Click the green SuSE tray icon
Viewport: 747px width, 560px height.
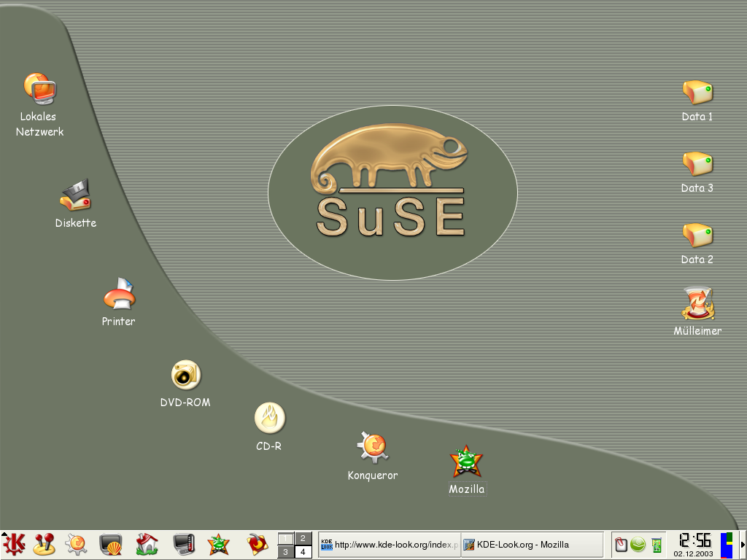pyautogui.click(x=638, y=544)
